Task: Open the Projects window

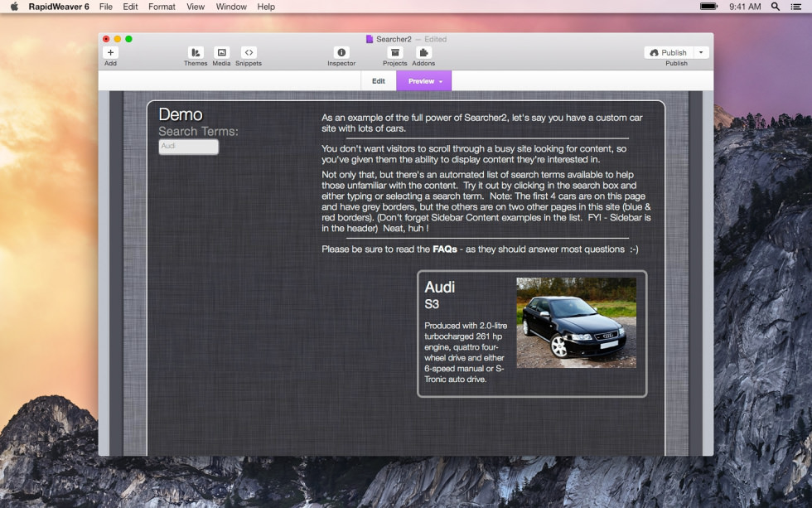Action: pyautogui.click(x=395, y=52)
